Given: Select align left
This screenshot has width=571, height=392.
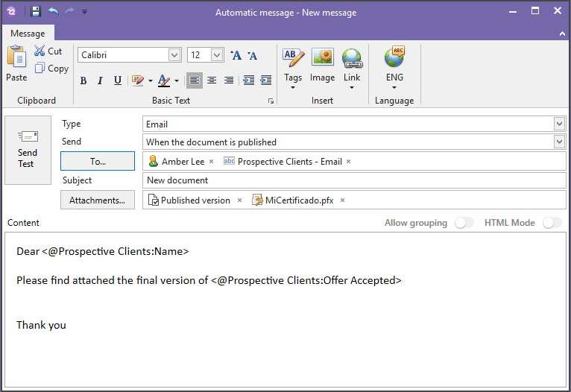Looking at the screenshot, I should tap(195, 80).
